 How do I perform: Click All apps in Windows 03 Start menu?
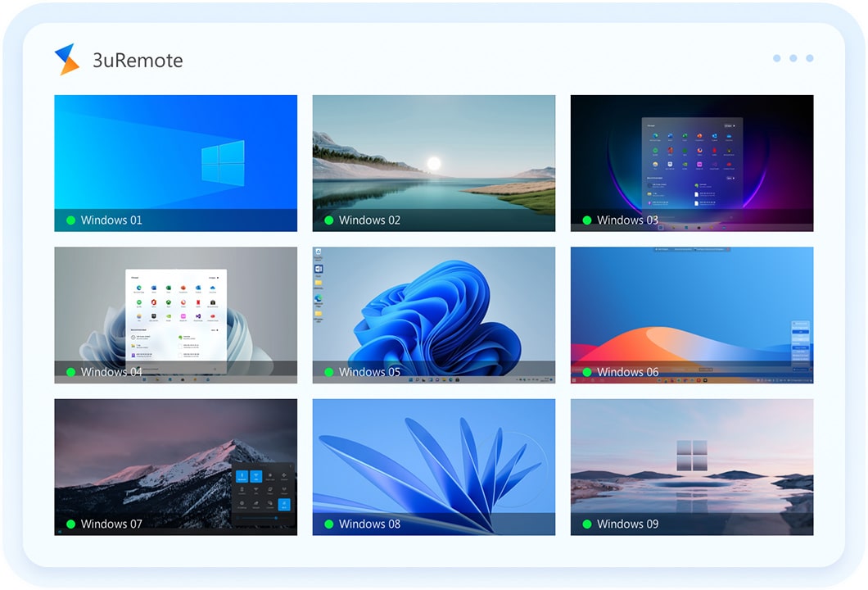tap(730, 125)
